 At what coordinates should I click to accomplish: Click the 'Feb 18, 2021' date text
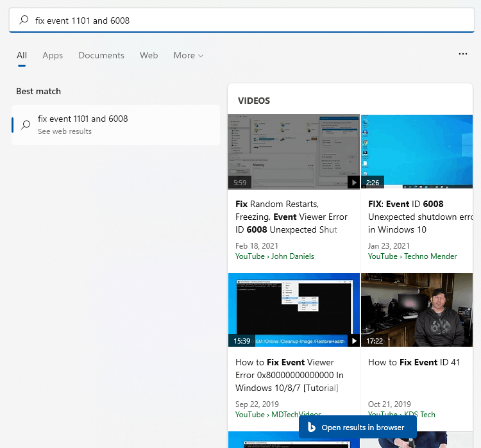pos(257,246)
